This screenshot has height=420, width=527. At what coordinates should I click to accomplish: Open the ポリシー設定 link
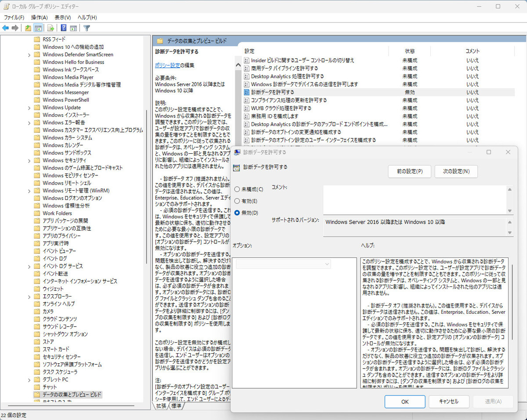tap(167, 65)
